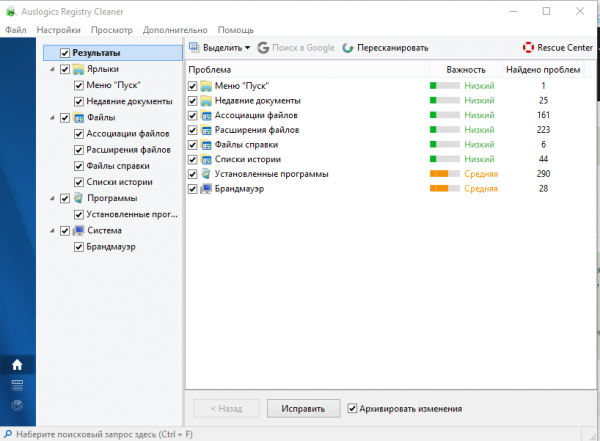
Task: Collapse the Система tree node
Action: coord(52,230)
